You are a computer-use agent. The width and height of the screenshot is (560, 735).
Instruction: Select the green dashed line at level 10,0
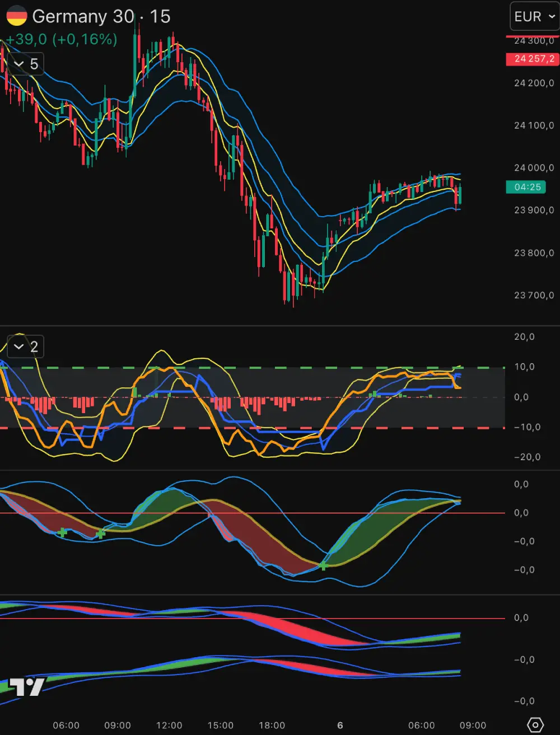(252, 368)
